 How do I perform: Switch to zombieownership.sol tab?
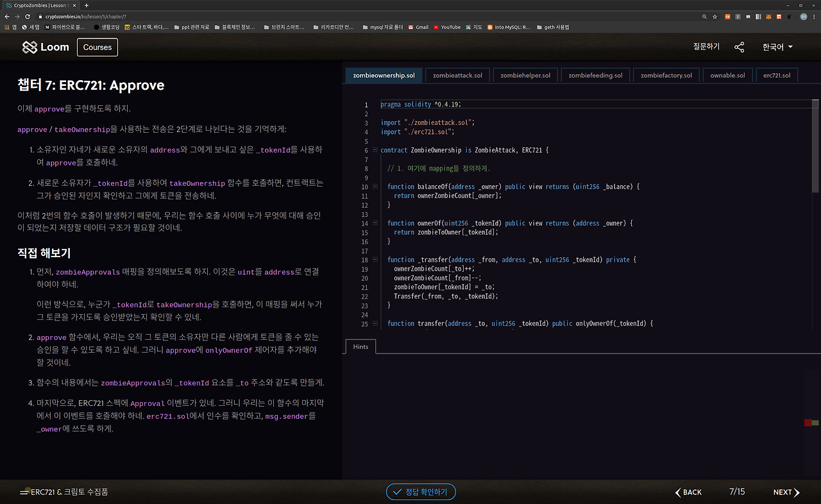(384, 75)
